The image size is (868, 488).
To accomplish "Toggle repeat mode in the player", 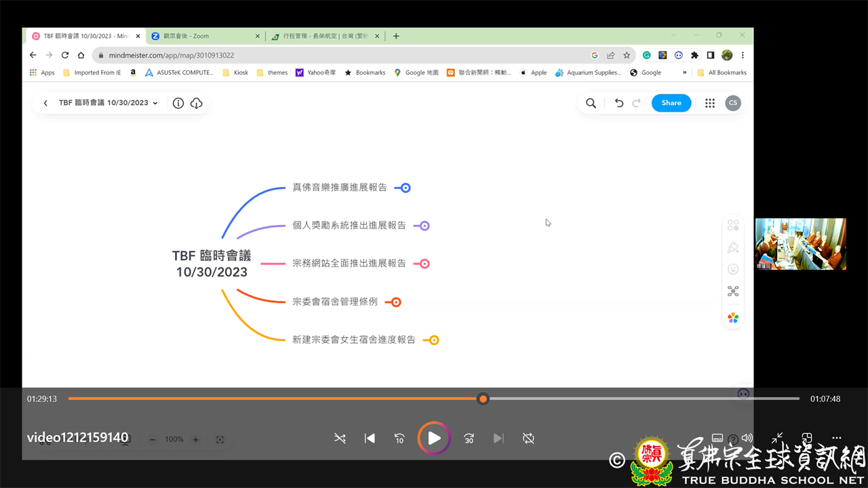I will point(528,439).
